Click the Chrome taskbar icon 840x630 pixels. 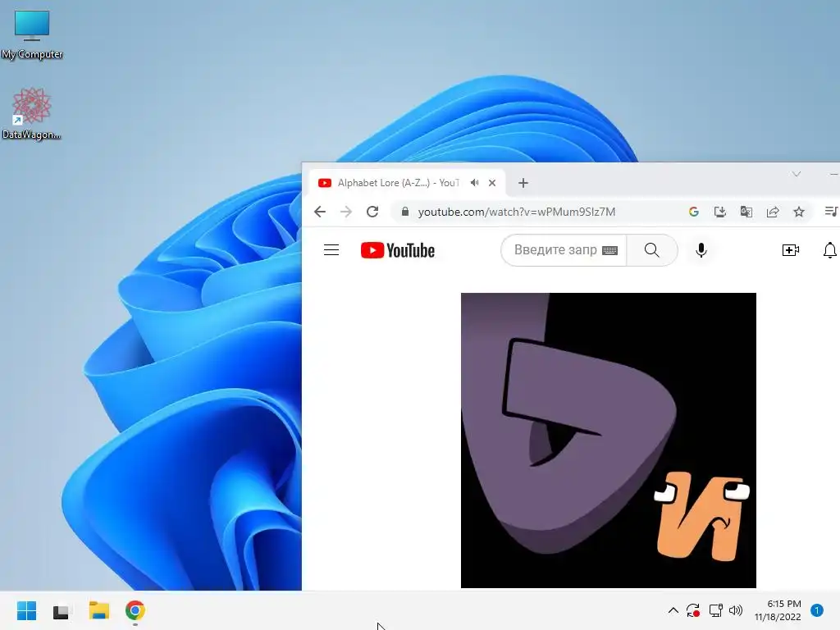[x=135, y=610]
